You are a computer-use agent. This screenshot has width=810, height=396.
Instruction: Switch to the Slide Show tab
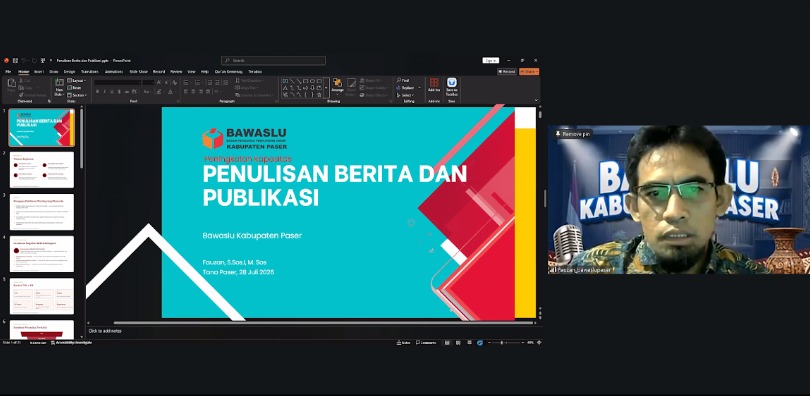coord(138,71)
